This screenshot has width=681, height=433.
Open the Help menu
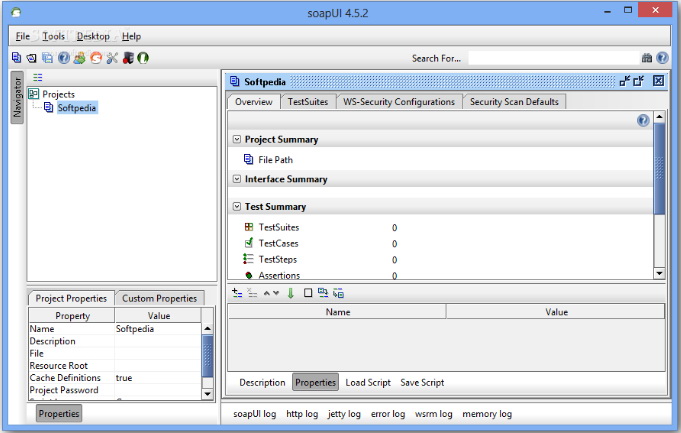pyautogui.click(x=131, y=36)
